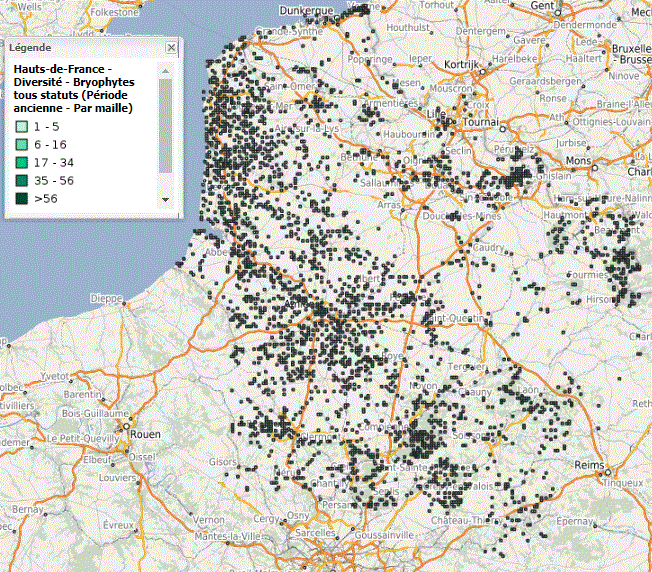Click the 17 - 34 legend color swatch
Screen dimensions: 652x572
21,162
